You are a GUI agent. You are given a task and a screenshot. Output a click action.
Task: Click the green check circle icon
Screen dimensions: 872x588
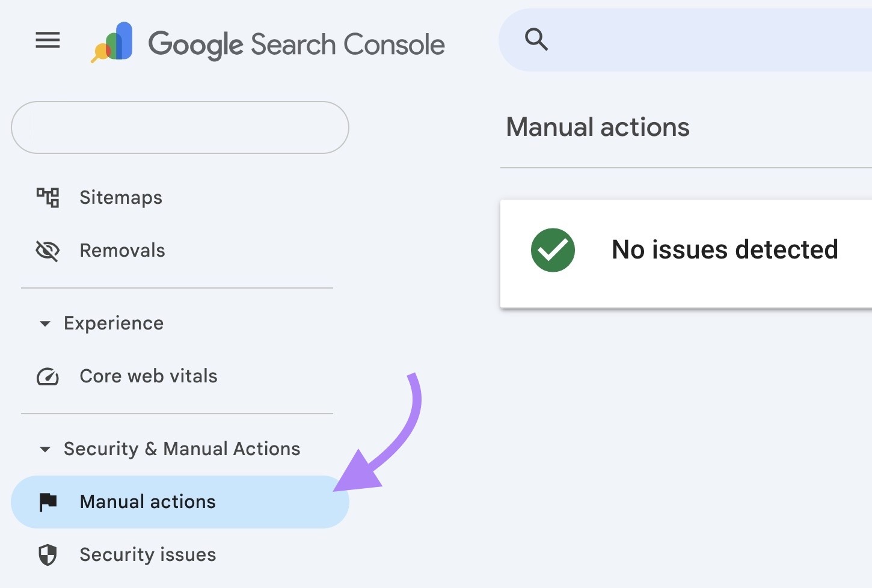tap(553, 250)
